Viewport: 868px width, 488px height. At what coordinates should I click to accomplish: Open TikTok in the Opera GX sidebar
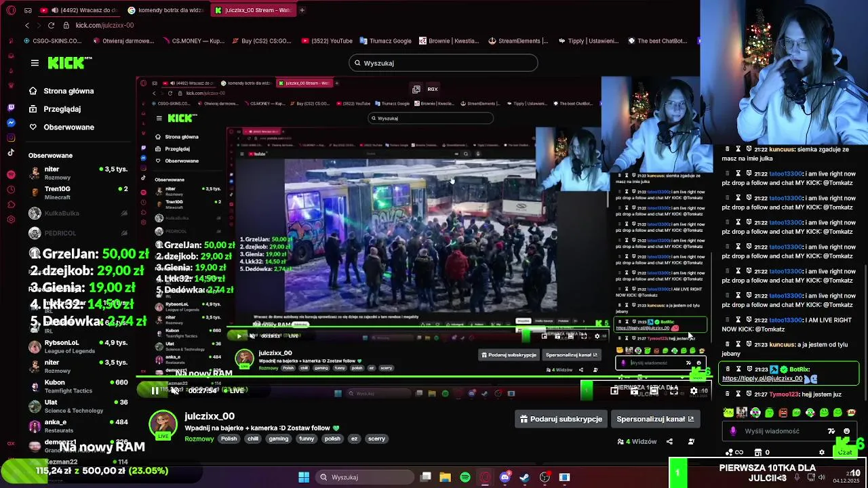point(11,152)
